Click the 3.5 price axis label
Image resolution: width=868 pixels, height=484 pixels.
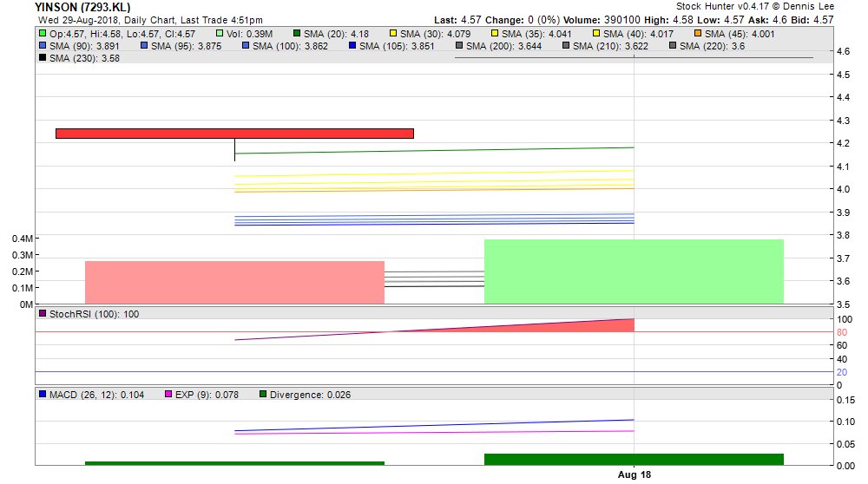843,304
